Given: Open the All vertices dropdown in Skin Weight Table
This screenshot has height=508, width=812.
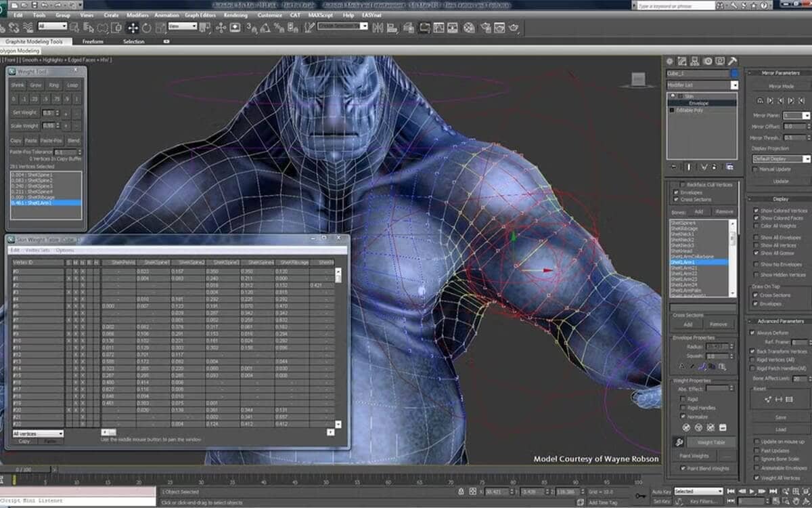Looking at the screenshot, I should (x=35, y=432).
